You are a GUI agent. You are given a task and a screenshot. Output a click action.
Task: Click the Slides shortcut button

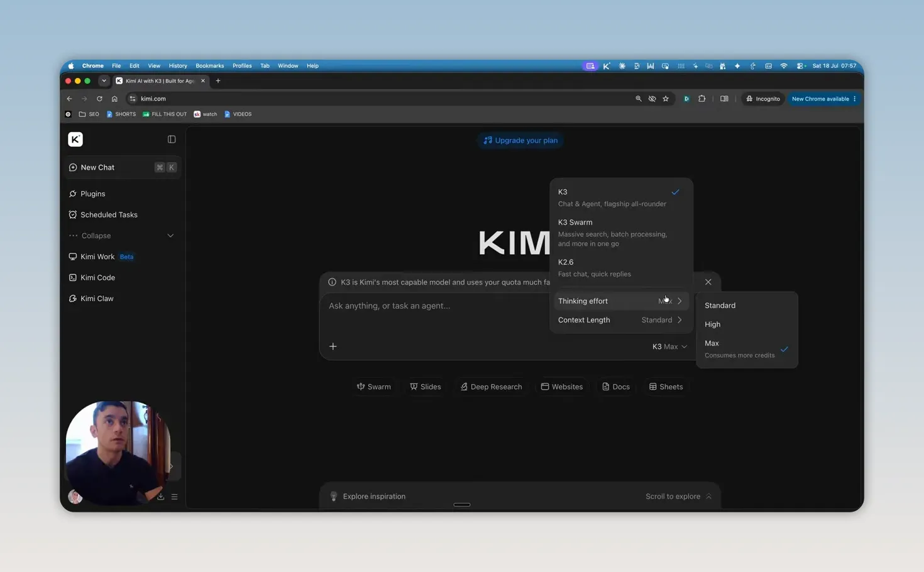(x=426, y=387)
